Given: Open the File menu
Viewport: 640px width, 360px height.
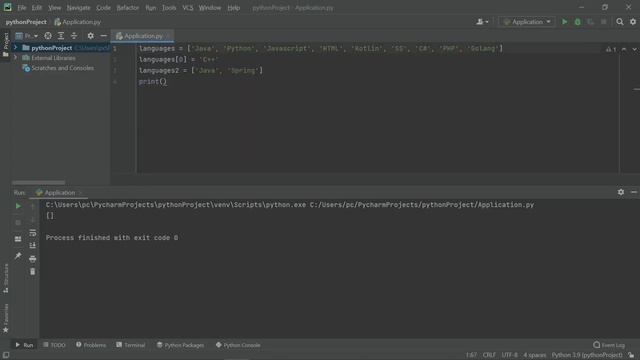Looking at the screenshot, I should [x=21, y=8].
